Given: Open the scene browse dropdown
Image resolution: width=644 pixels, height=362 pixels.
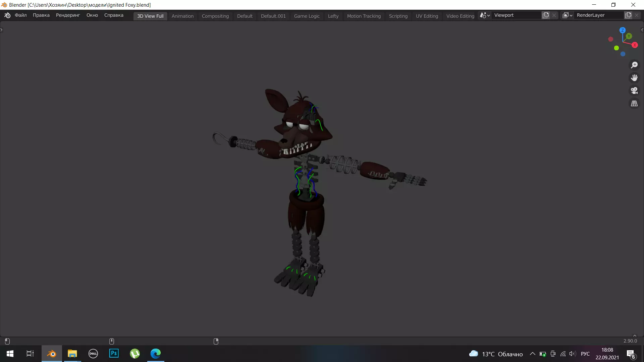Looking at the screenshot, I should 485,15.
